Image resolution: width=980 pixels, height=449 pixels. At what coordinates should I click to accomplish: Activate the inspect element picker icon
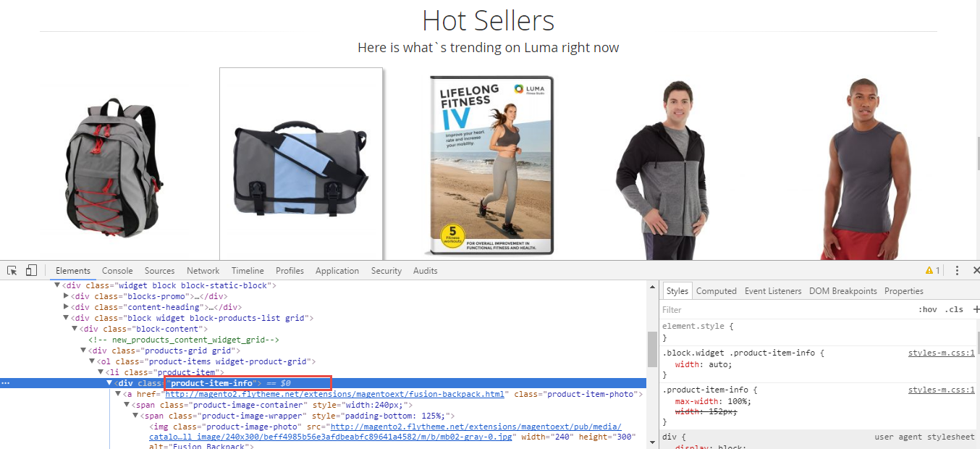click(12, 270)
